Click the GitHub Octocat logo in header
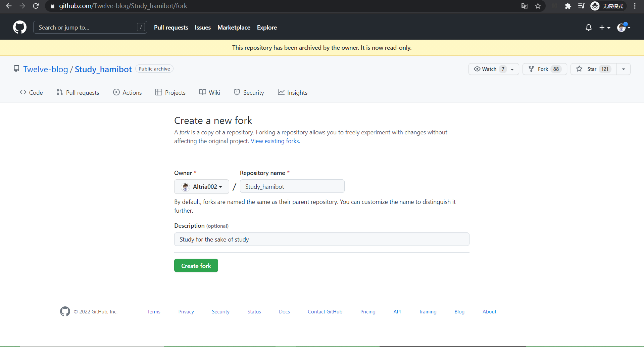644x347 pixels. point(20,27)
